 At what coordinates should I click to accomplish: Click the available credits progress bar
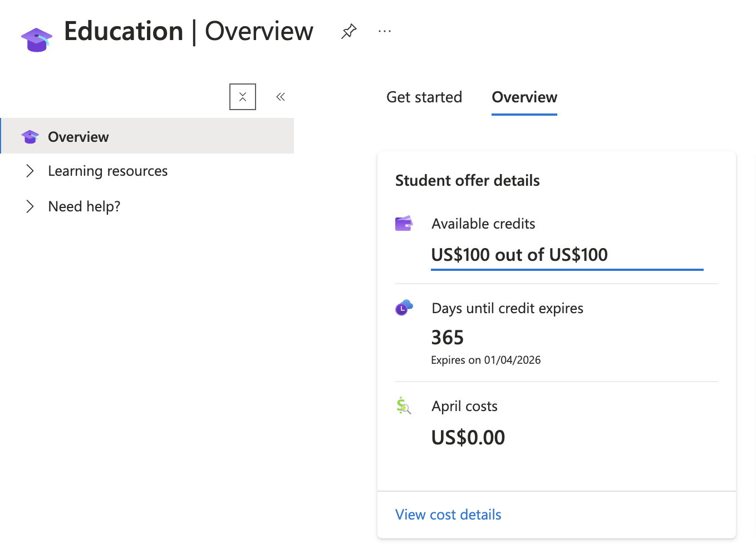(x=567, y=270)
